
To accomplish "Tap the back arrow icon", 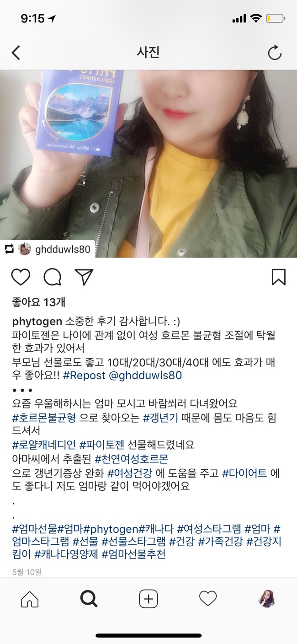I will pos(16,53).
